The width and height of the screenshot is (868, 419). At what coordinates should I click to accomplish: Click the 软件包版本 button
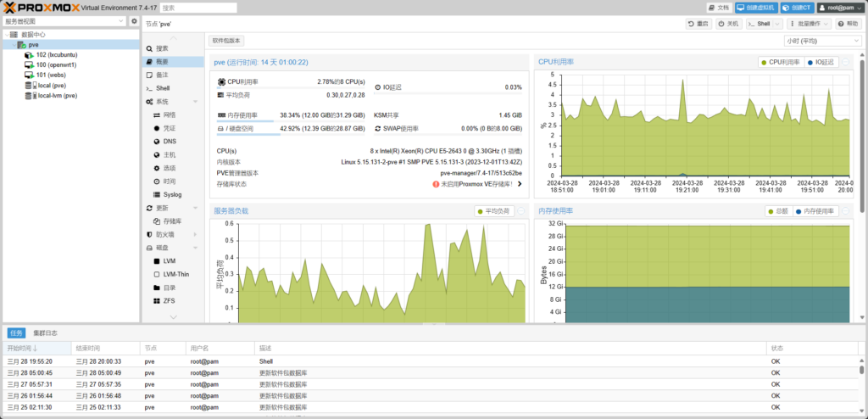tap(226, 41)
